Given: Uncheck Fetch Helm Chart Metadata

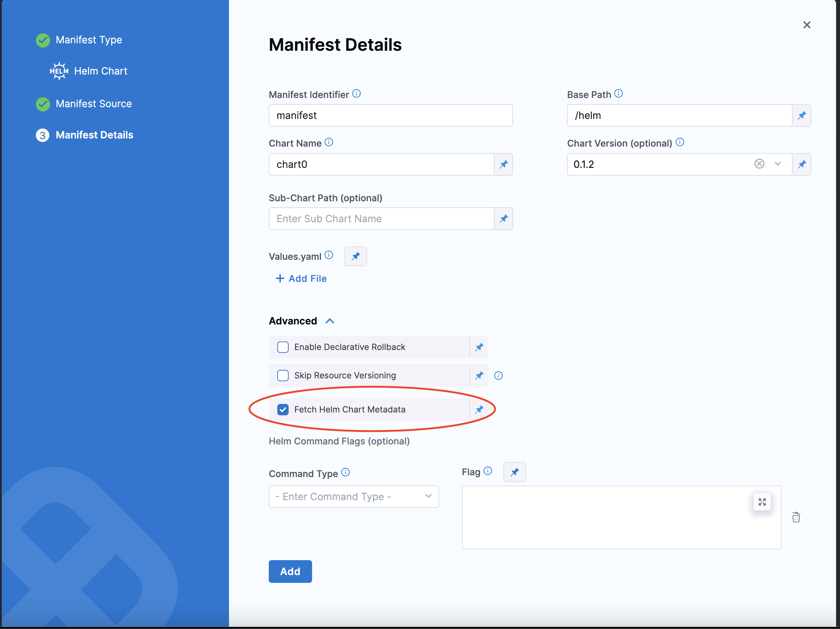Looking at the screenshot, I should point(283,410).
